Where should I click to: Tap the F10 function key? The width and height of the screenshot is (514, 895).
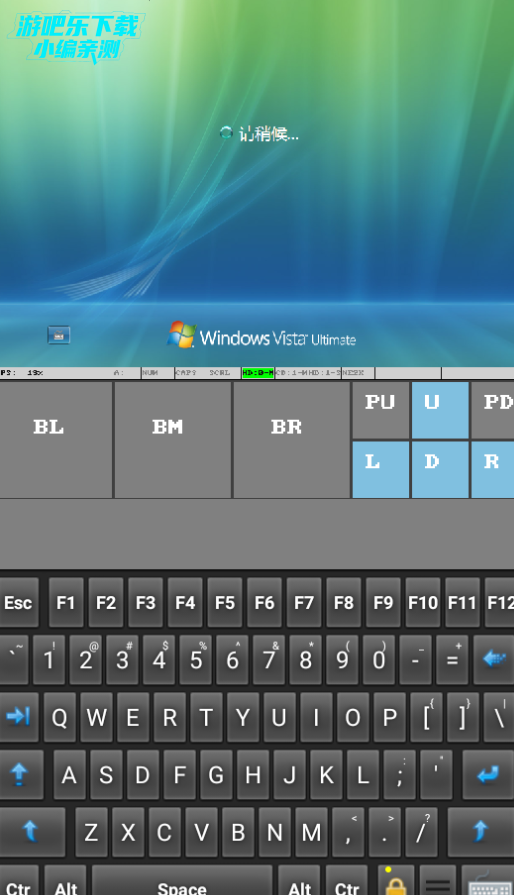tap(423, 603)
